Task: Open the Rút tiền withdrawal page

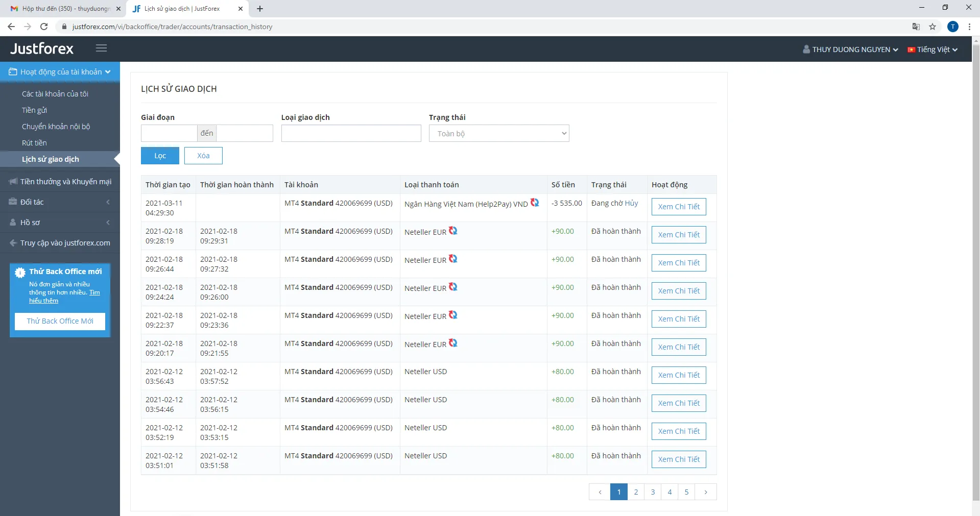Action: pos(34,143)
